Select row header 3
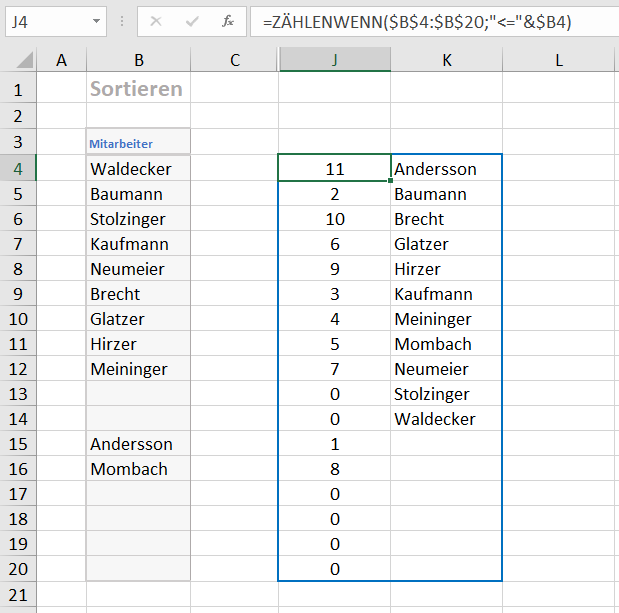 click(18, 142)
